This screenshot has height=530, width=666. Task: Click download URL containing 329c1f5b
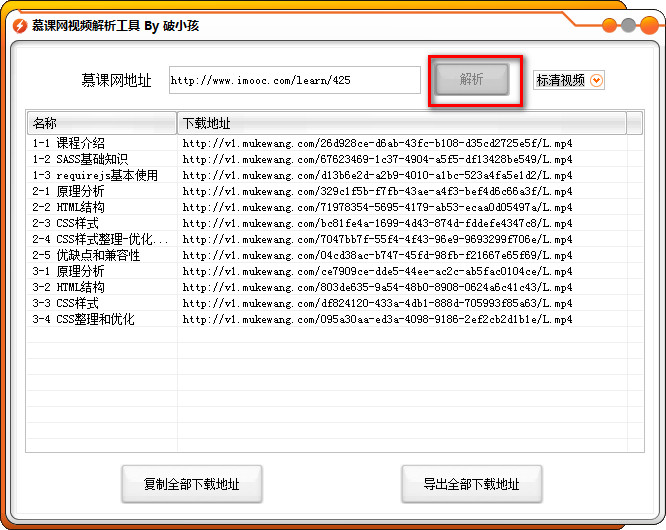(x=377, y=192)
